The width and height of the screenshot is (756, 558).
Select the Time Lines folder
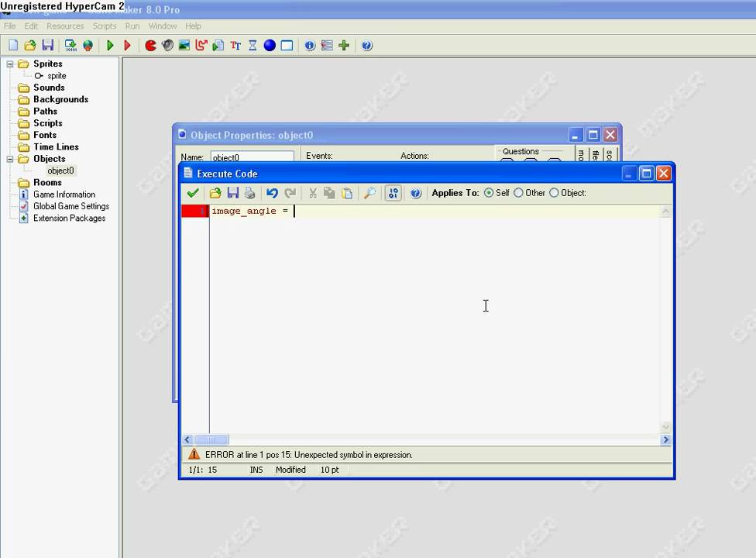point(56,146)
